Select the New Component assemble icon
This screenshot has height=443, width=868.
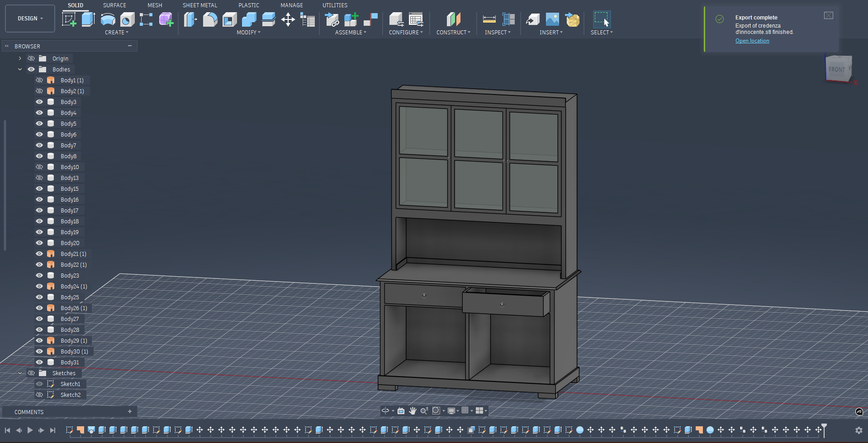click(x=351, y=19)
